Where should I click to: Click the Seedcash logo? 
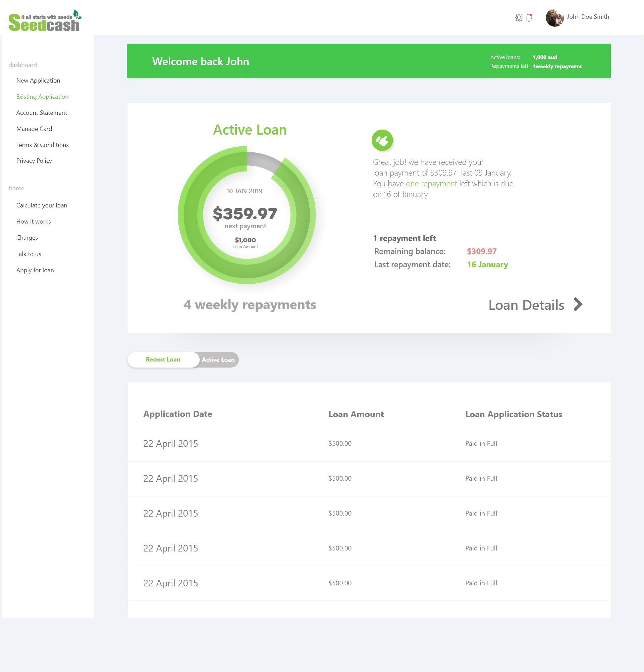pos(45,20)
